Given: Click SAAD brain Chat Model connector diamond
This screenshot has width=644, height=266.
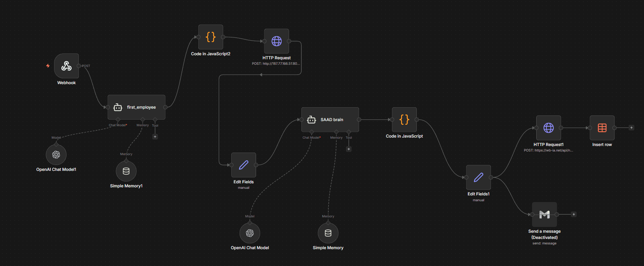Looking at the screenshot, I should click(312, 132).
